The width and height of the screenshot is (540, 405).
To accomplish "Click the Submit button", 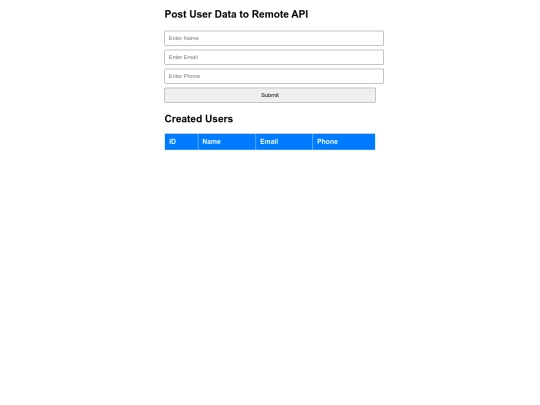I will tap(270, 95).
